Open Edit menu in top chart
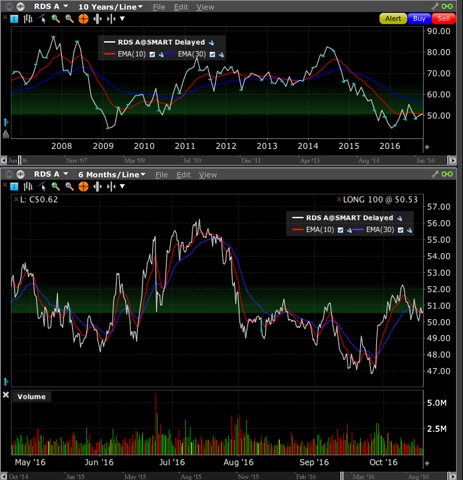The width and height of the screenshot is (463, 480). (181, 7)
